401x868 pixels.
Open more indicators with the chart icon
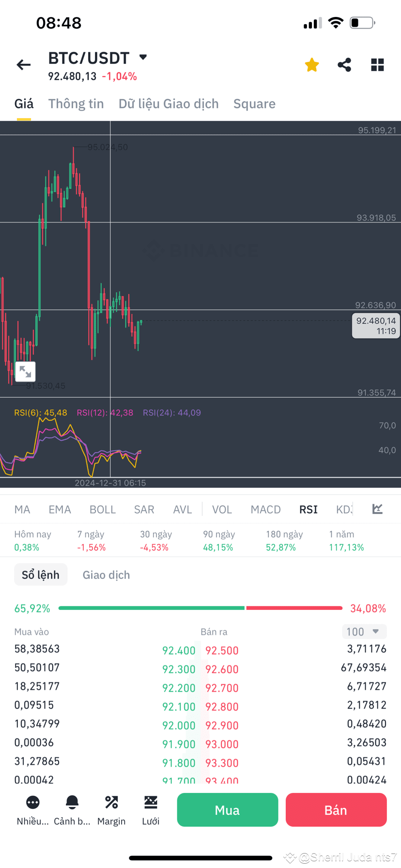coord(377,509)
